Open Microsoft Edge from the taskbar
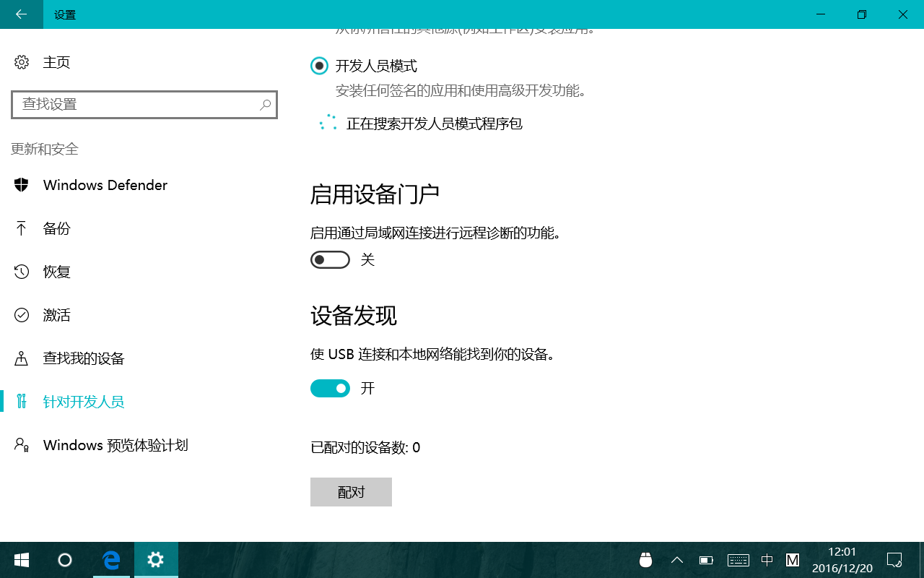Image resolution: width=924 pixels, height=578 pixels. 110,560
